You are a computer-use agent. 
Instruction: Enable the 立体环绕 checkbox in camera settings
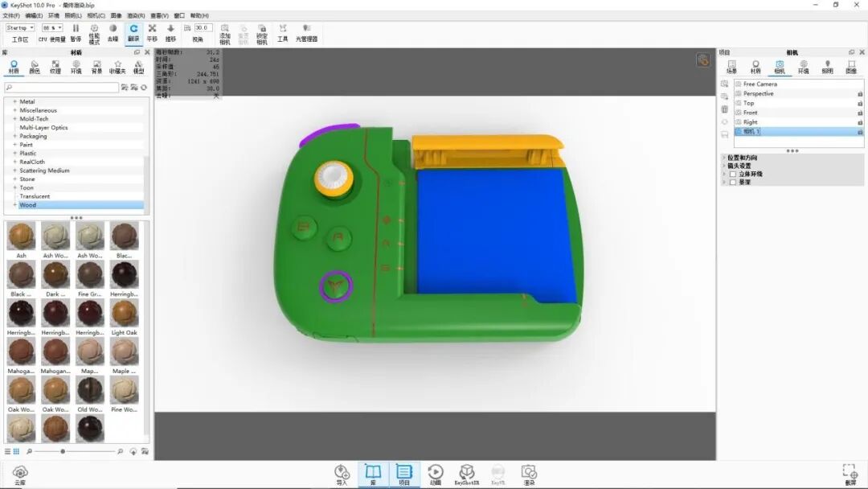coord(731,173)
